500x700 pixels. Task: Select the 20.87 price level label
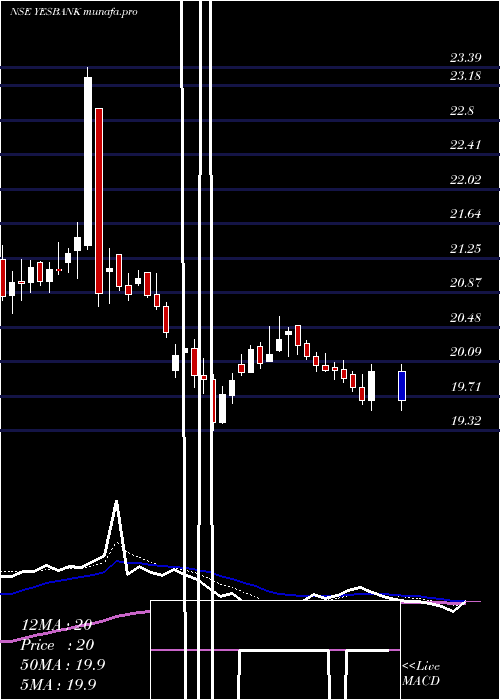[x=466, y=283]
